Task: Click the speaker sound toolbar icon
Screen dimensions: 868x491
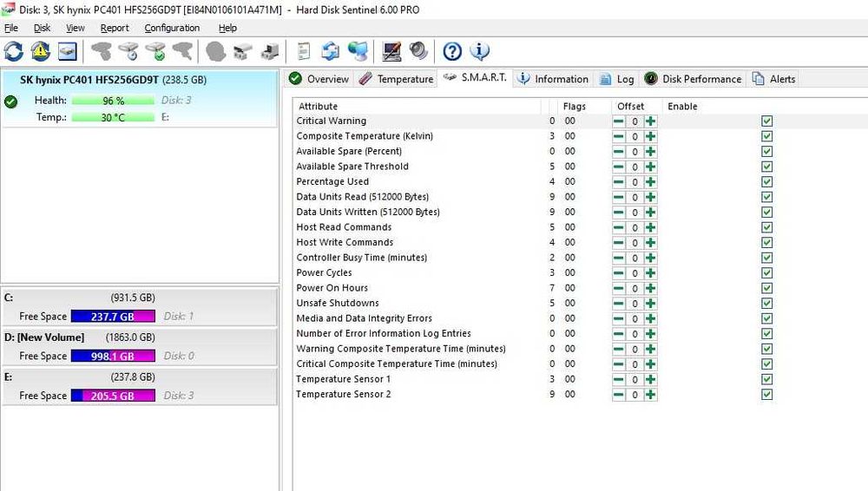Action: point(418,51)
